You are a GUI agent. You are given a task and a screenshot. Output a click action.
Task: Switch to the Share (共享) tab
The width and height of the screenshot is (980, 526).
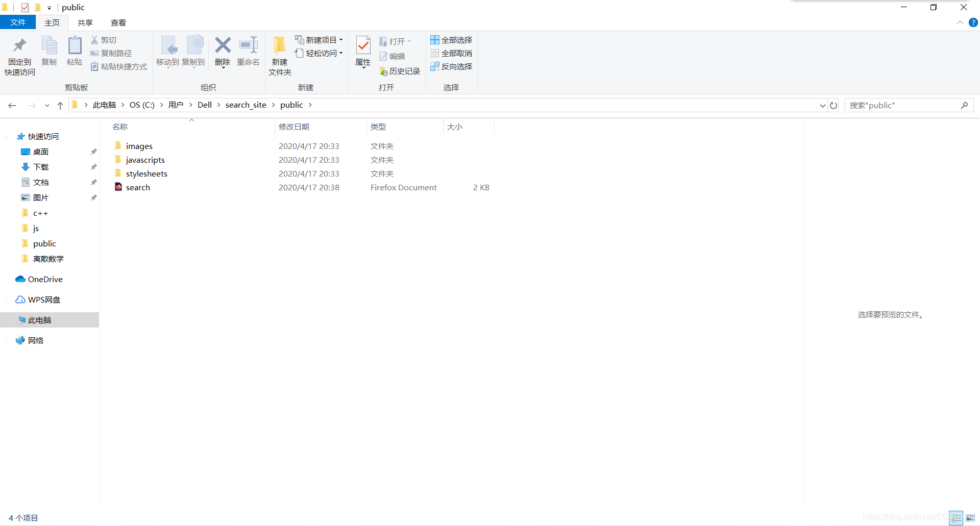85,22
